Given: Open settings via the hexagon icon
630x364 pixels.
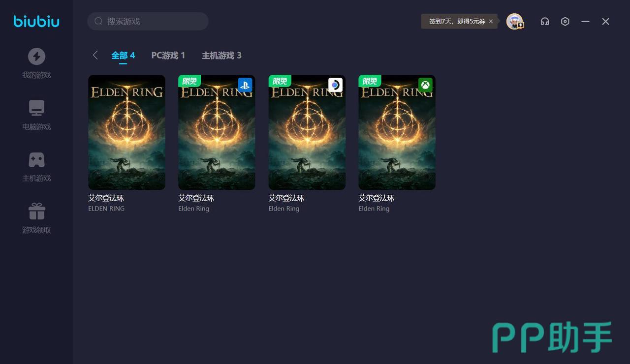Looking at the screenshot, I should point(565,21).
